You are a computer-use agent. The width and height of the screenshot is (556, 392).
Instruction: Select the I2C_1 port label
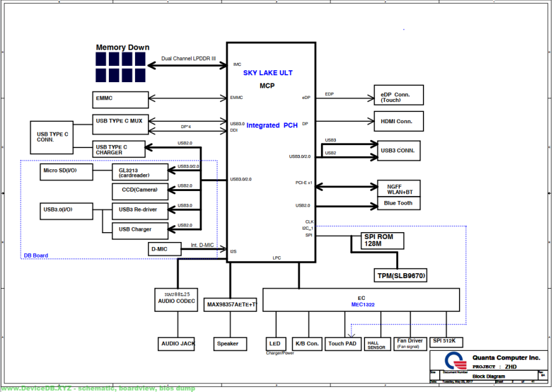pyautogui.click(x=308, y=228)
